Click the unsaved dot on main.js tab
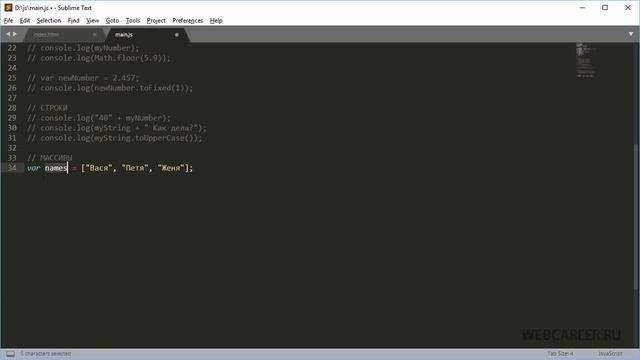640x360 pixels. 176,35
